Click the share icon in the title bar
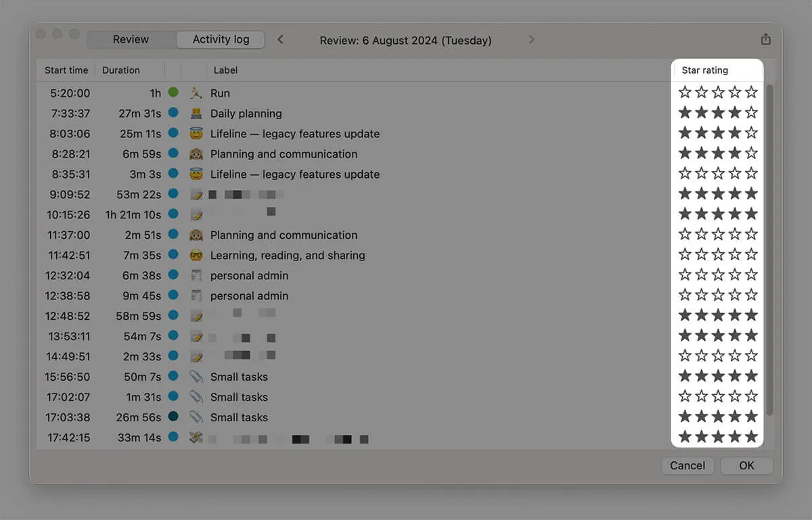Viewport: 812px width, 520px height. click(x=765, y=39)
